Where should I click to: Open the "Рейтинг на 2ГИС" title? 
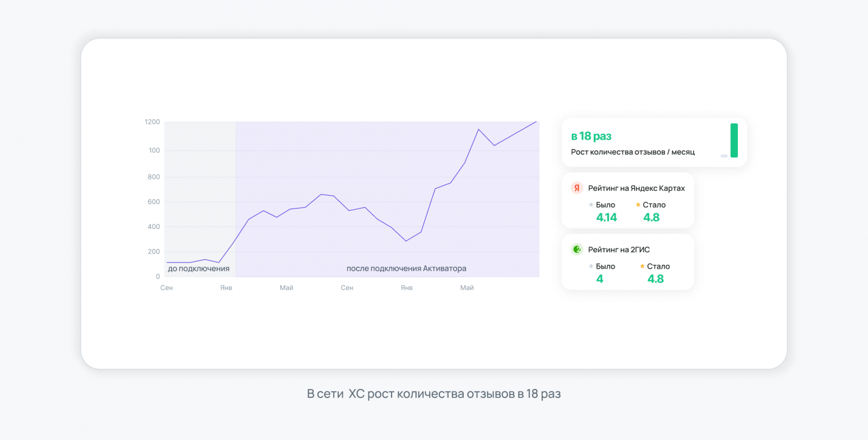point(619,250)
